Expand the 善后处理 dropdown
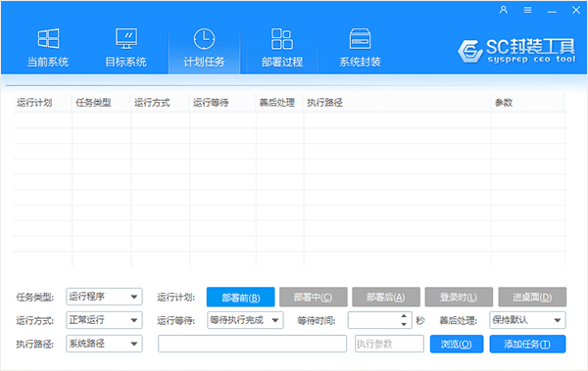Viewport: 588px width, 371px height. [527, 320]
